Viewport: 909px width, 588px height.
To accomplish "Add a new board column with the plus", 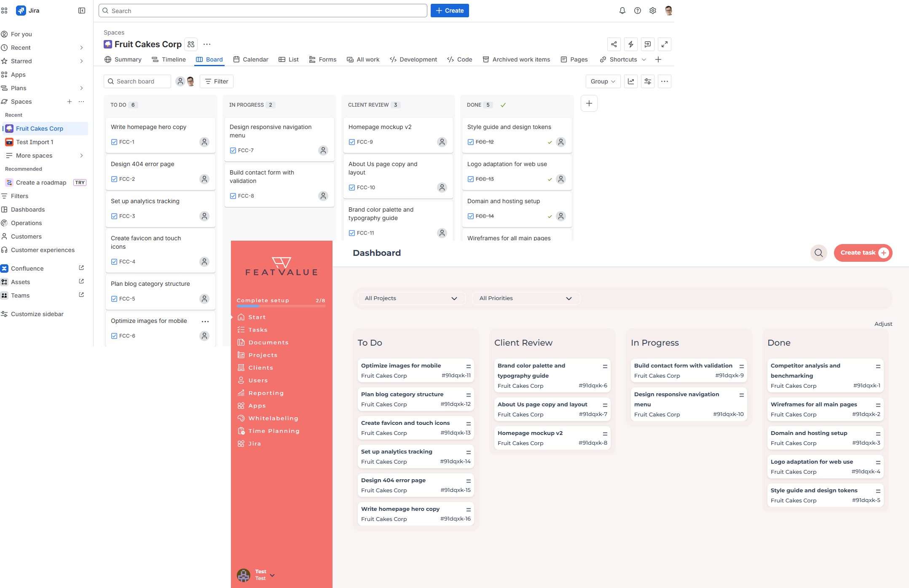I will pos(589,103).
